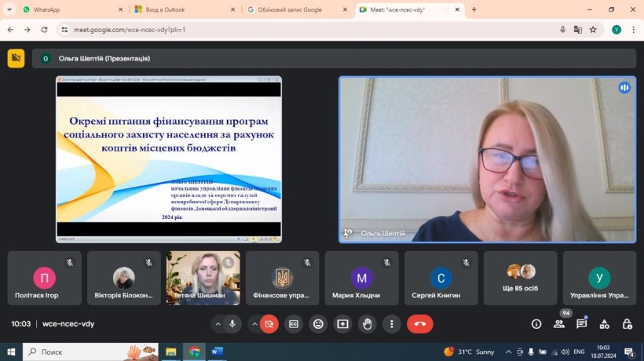The image size is (644, 361).
Task: Close the WhatsApp tab
Action: pyautogui.click(x=120, y=9)
